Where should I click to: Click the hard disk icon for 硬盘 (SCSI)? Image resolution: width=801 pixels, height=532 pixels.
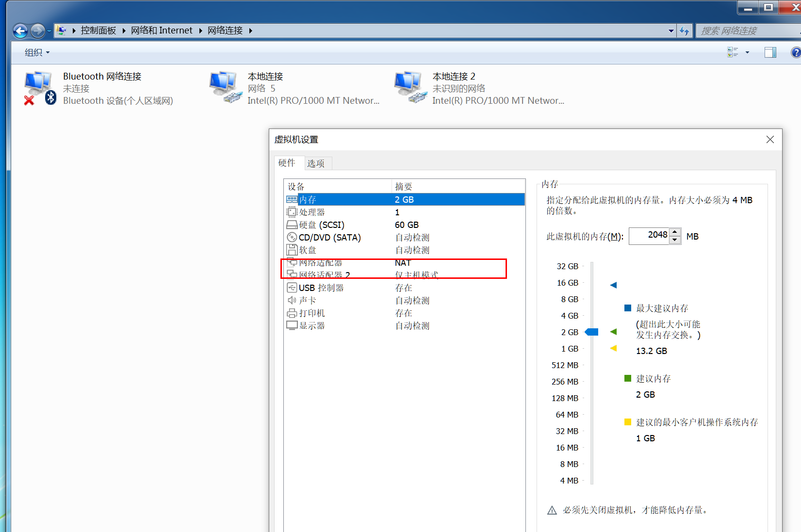point(292,225)
